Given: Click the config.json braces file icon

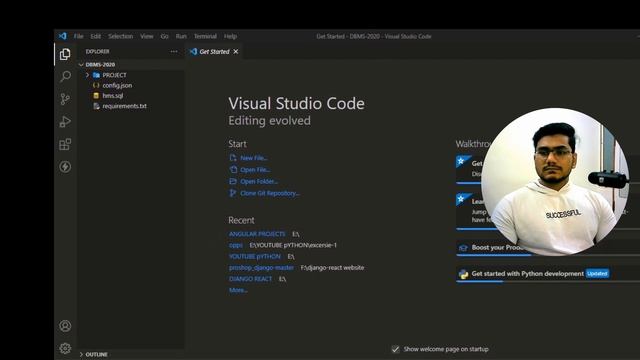Looking at the screenshot, I should tap(96, 85).
